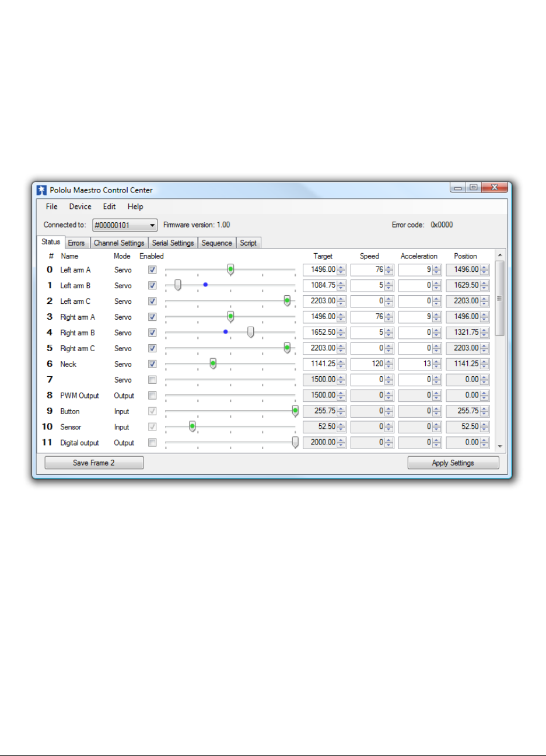
Task: Open the Help menu
Action: point(135,206)
